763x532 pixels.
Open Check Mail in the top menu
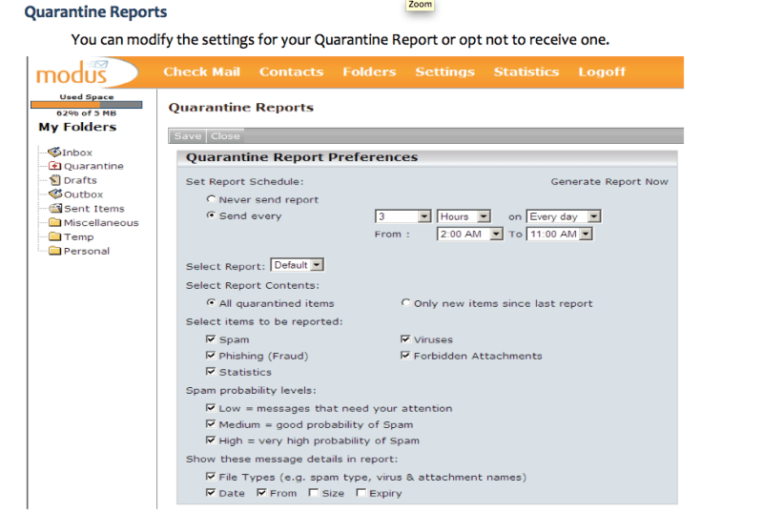pyautogui.click(x=201, y=72)
